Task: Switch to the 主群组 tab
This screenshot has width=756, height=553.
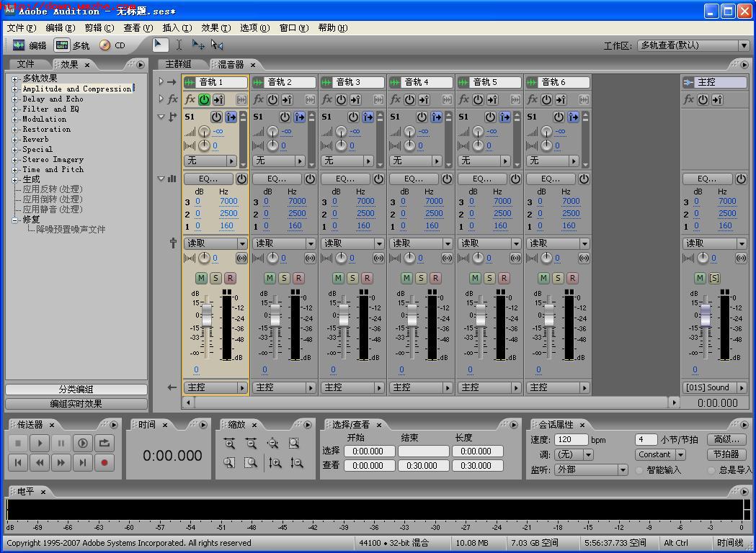Action: point(179,64)
